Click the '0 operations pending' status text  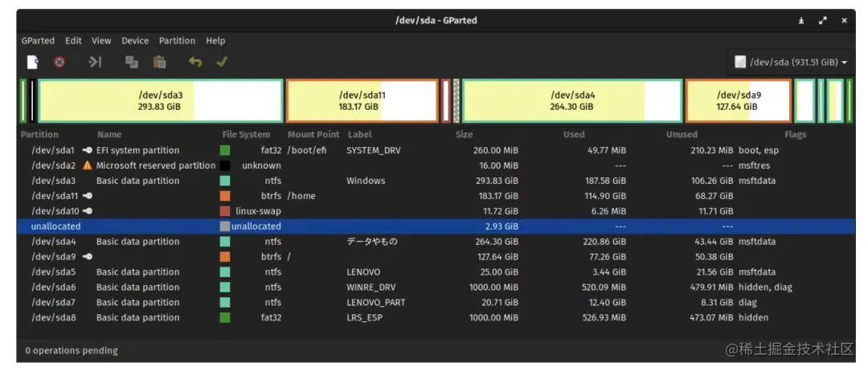click(72, 351)
